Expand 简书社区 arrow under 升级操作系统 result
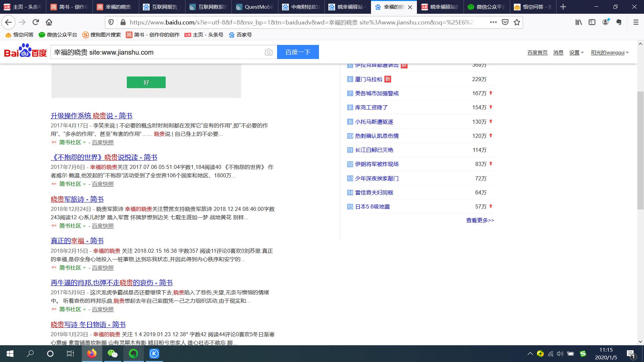 [84, 143]
